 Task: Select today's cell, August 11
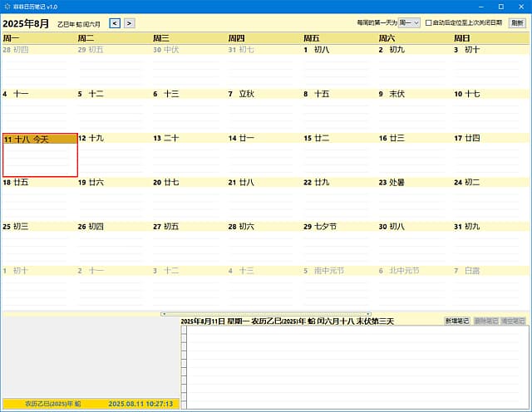point(40,154)
